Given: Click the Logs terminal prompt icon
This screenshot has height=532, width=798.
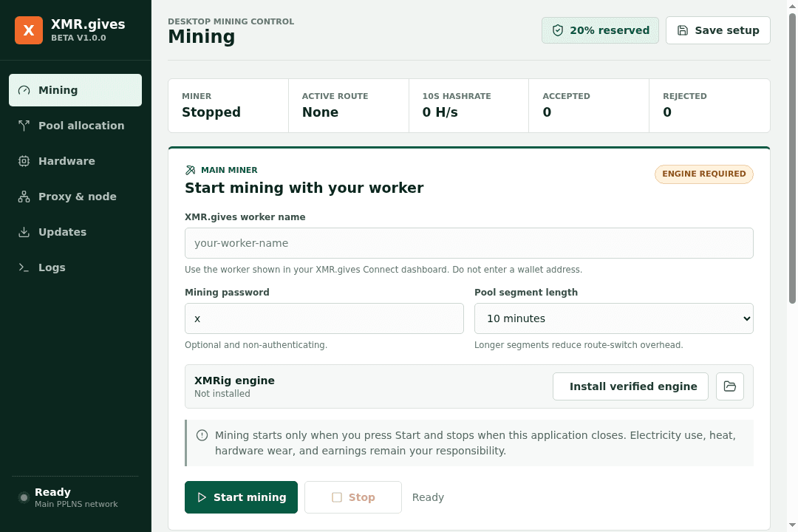Looking at the screenshot, I should 24,267.
